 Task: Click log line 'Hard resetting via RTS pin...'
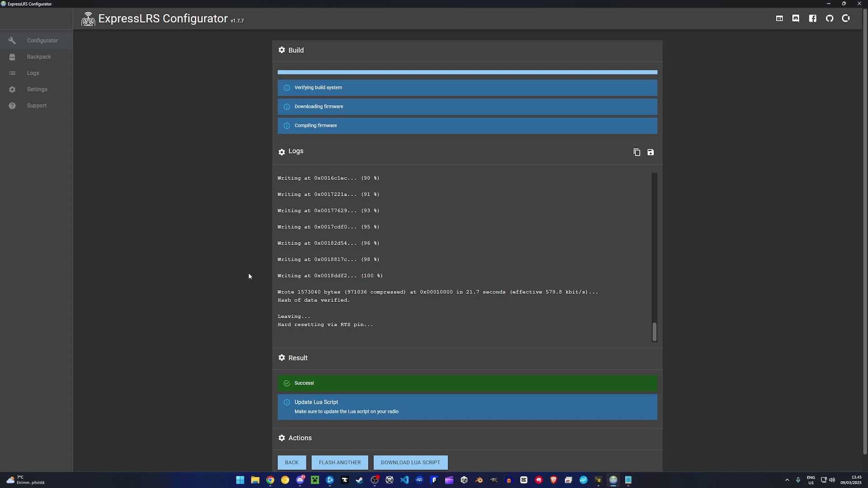(325, 324)
